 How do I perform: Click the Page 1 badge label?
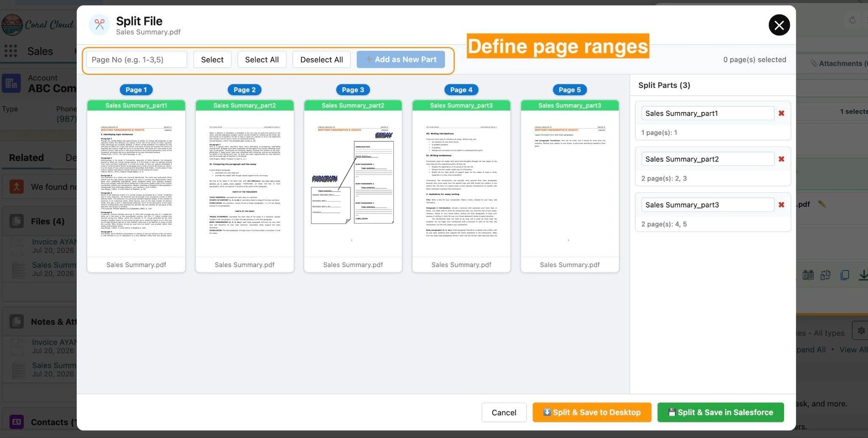tap(136, 90)
